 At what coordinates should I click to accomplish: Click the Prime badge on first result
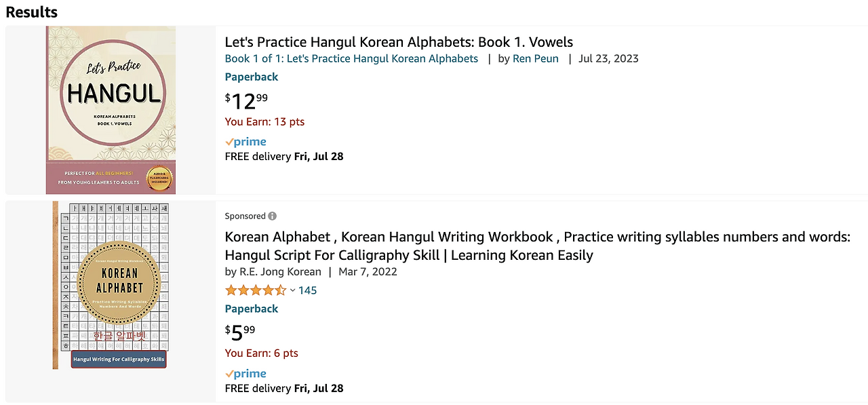click(x=245, y=142)
